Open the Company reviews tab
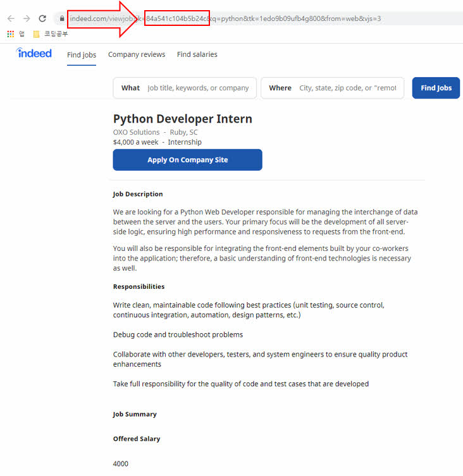 coord(137,54)
